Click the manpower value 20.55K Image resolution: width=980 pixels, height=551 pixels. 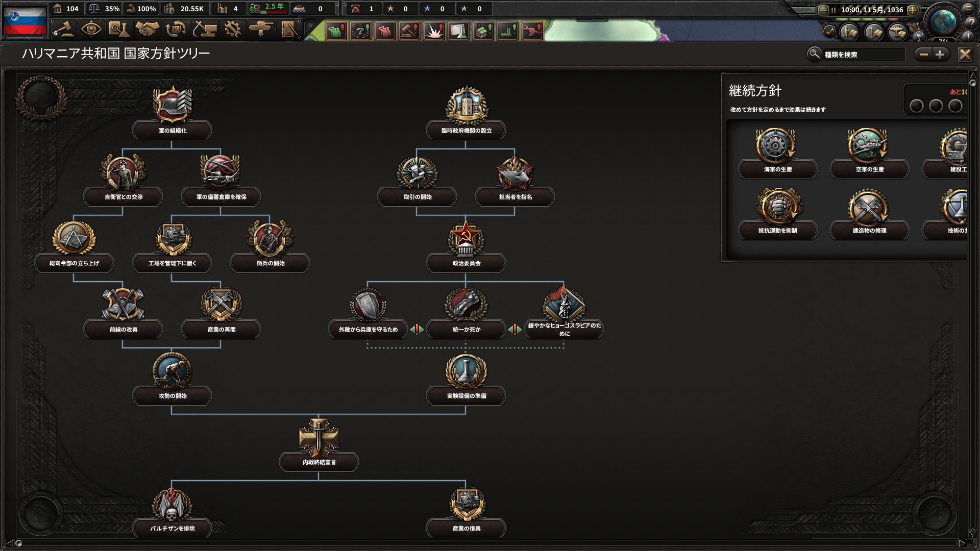coord(185,9)
